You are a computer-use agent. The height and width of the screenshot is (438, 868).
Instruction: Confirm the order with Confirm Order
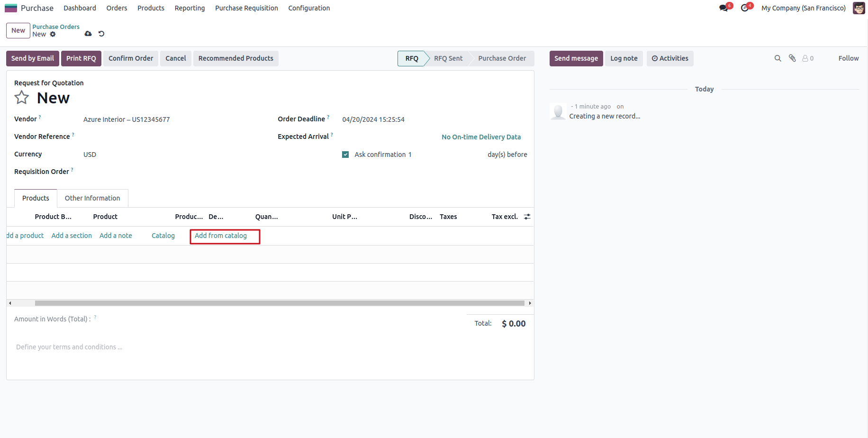point(131,58)
